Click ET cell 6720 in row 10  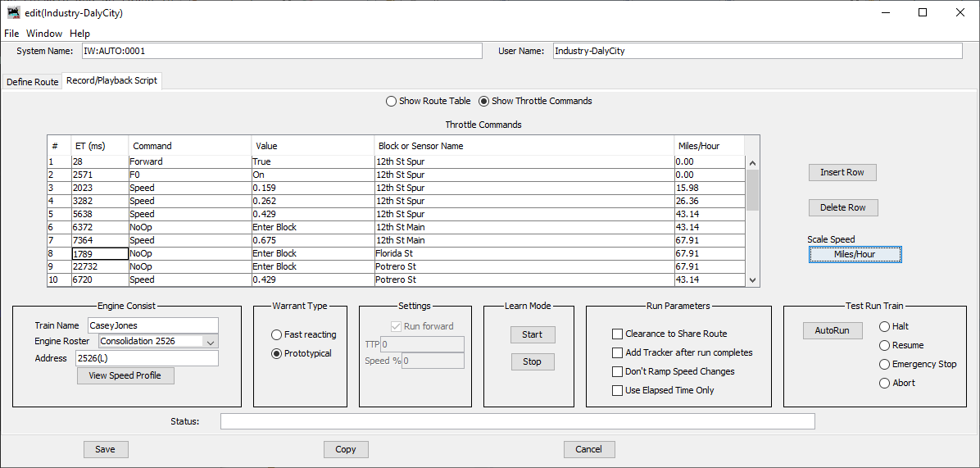click(99, 280)
